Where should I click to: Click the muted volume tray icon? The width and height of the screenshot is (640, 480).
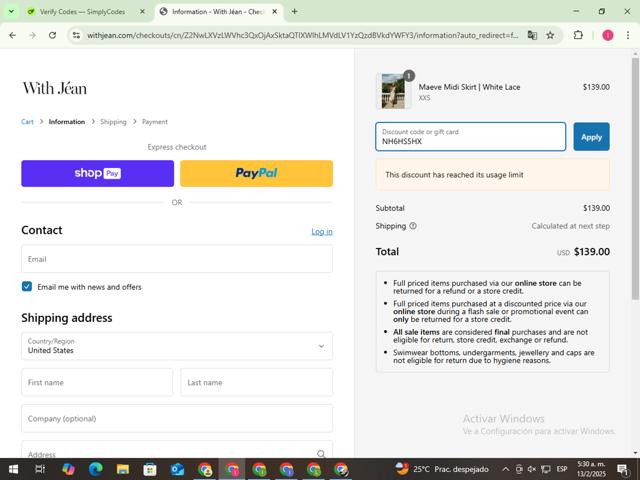tap(532, 469)
